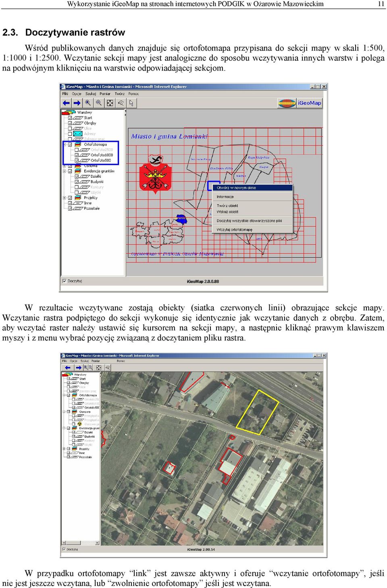
Task: Choose Wskaż obiekt from the context menu
Action: (252, 212)
